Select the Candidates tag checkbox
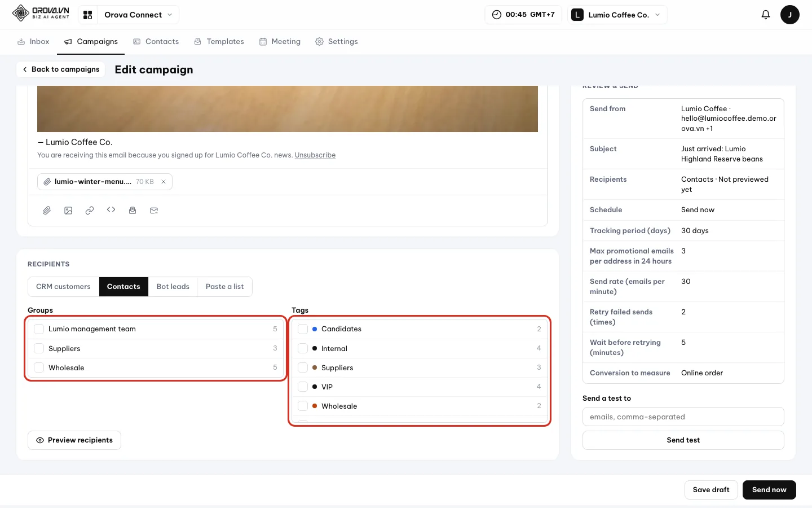This screenshot has width=812, height=508. point(303,329)
